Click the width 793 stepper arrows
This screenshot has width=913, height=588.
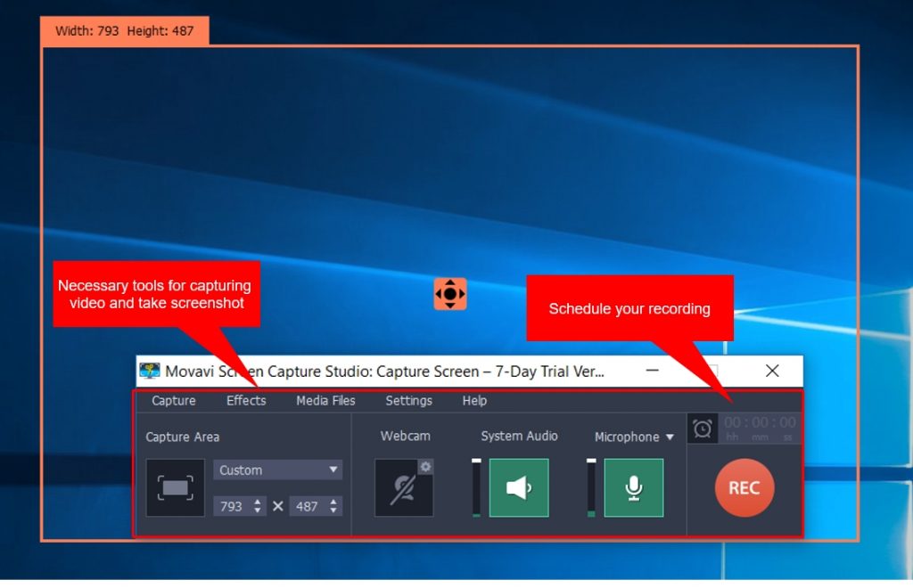point(259,506)
